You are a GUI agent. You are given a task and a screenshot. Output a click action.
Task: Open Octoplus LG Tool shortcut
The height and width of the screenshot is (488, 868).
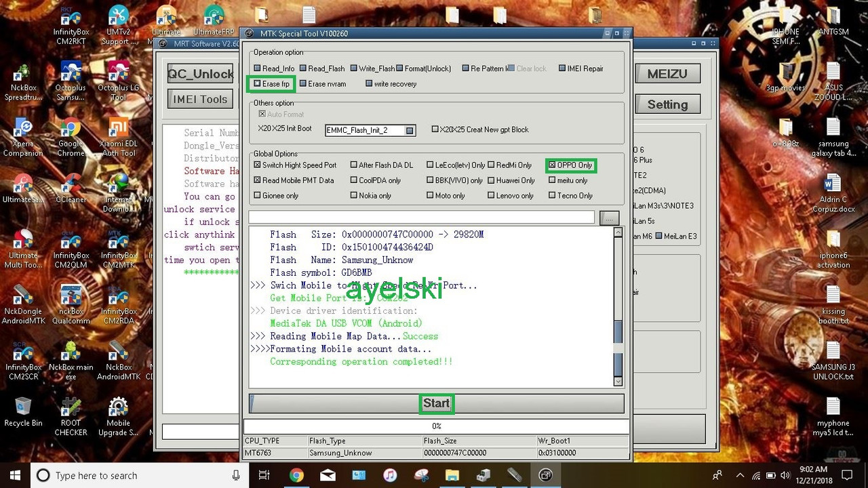point(119,82)
